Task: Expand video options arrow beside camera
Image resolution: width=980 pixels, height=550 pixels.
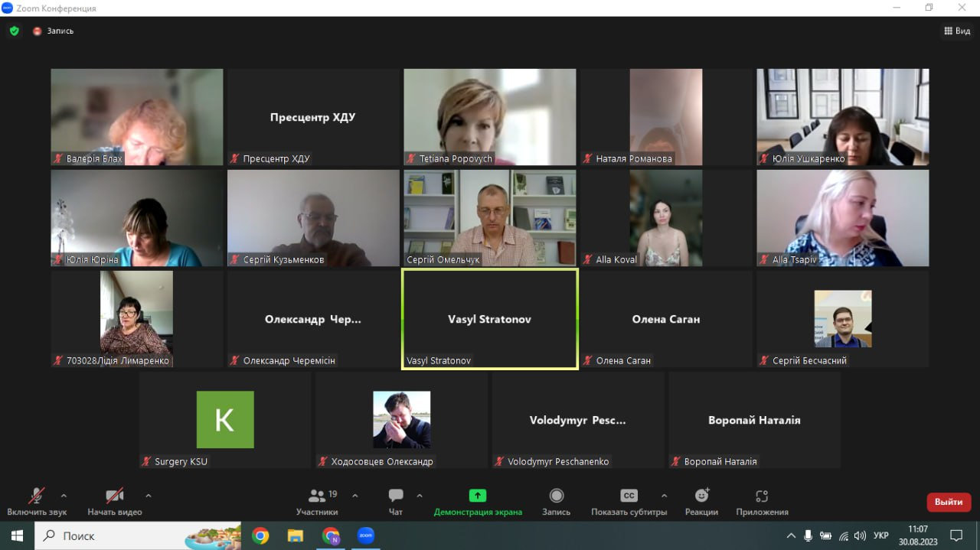Action: (149, 496)
